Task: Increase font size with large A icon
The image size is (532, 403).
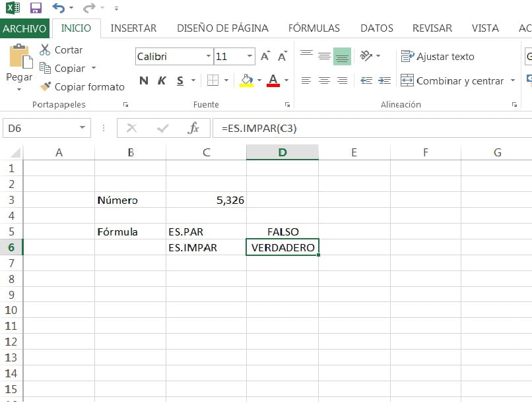Action: coord(265,56)
